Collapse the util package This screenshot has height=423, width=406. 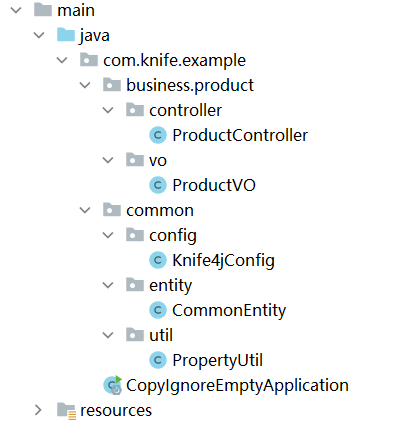point(108,335)
